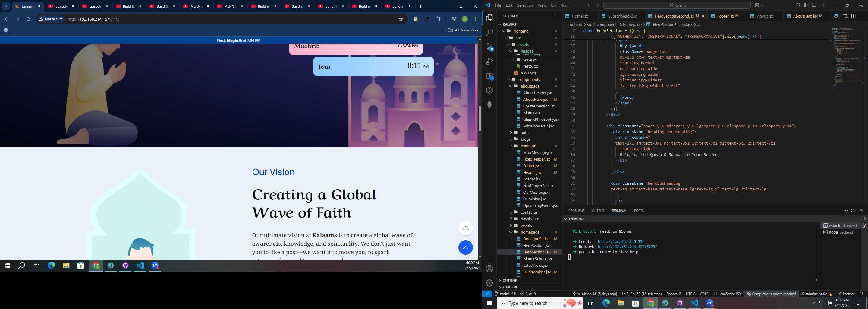Open Chrome's three-dot menu

click(x=476, y=19)
